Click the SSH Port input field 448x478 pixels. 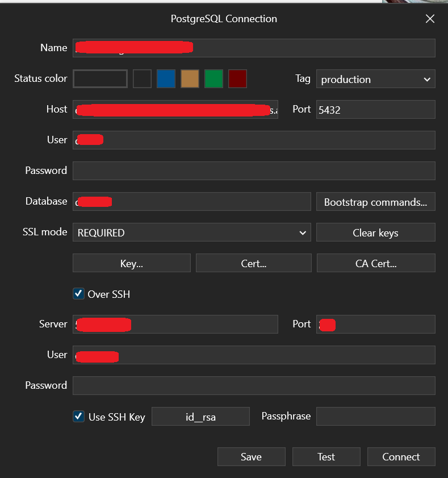point(375,324)
